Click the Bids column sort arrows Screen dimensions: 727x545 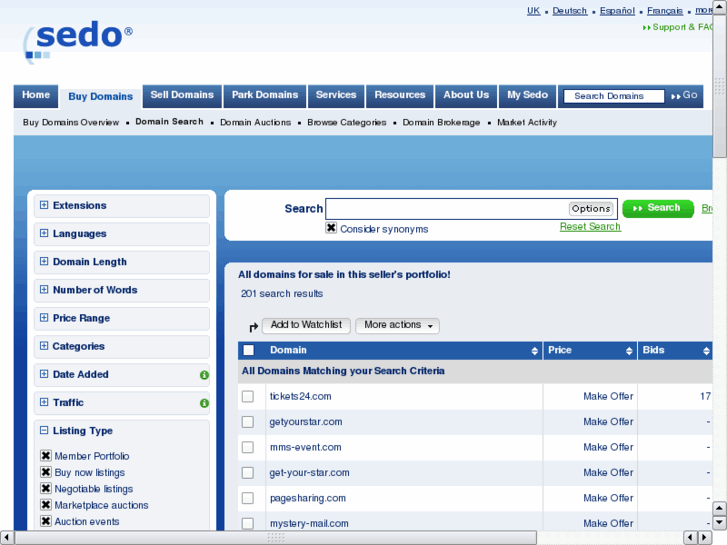[706, 351]
